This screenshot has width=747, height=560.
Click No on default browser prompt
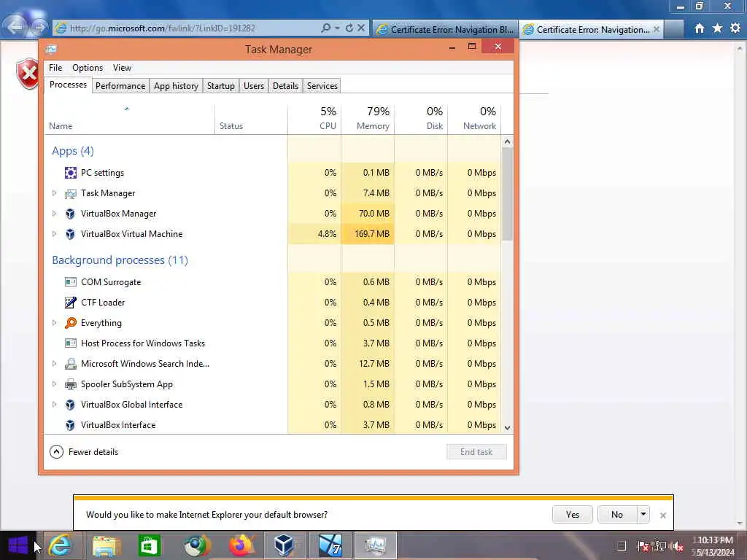pyautogui.click(x=617, y=514)
